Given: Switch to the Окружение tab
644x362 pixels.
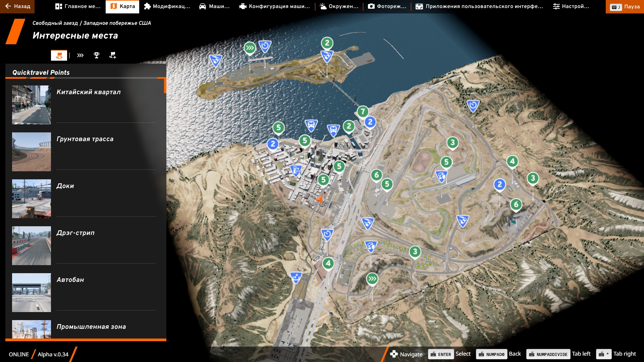Looking at the screenshot, I should (x=339, y=6).
